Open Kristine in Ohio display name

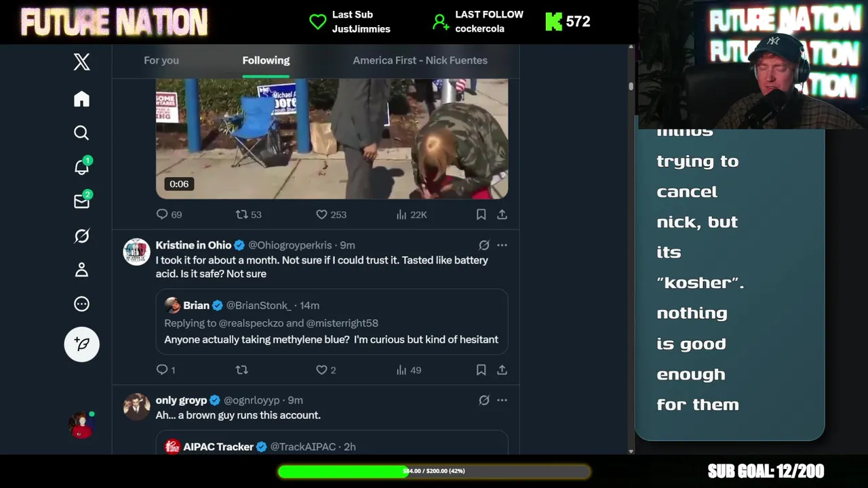[193, 245]
